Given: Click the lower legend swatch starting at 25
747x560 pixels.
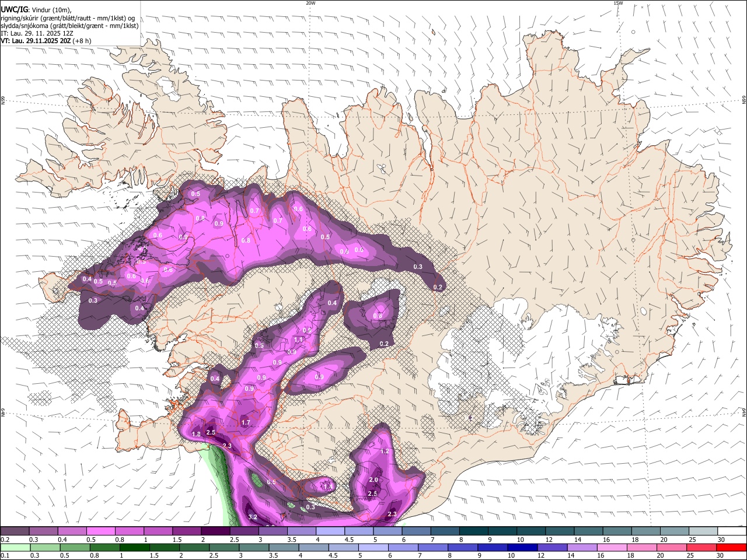Looking at the screenshot, I should coord(701,547).
